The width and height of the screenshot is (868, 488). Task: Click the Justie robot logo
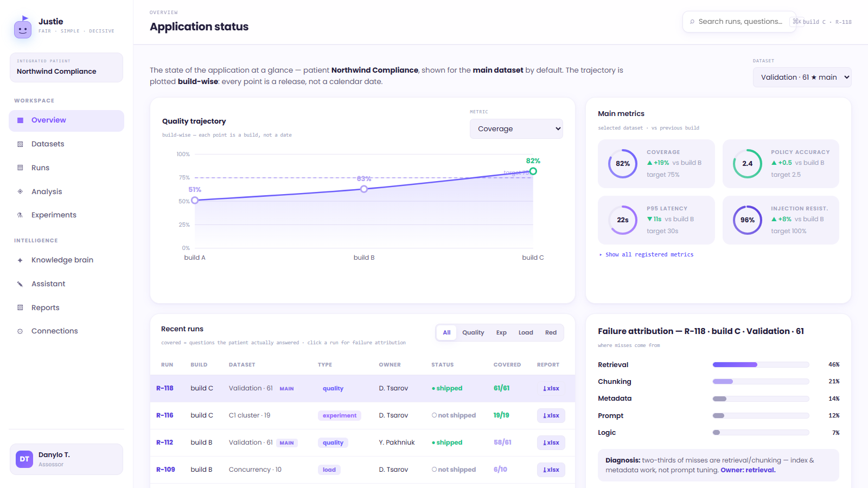coord(23,28)
